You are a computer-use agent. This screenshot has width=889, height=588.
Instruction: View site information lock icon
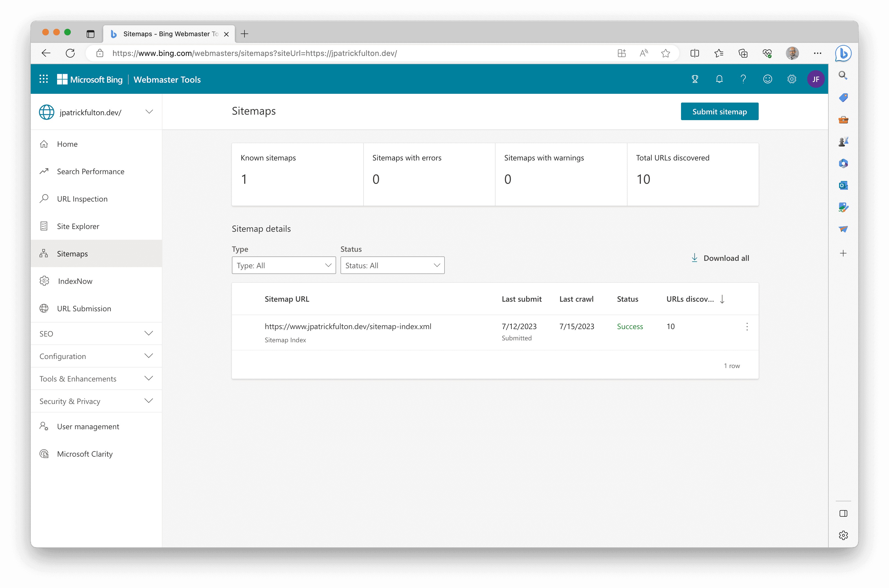100,53
